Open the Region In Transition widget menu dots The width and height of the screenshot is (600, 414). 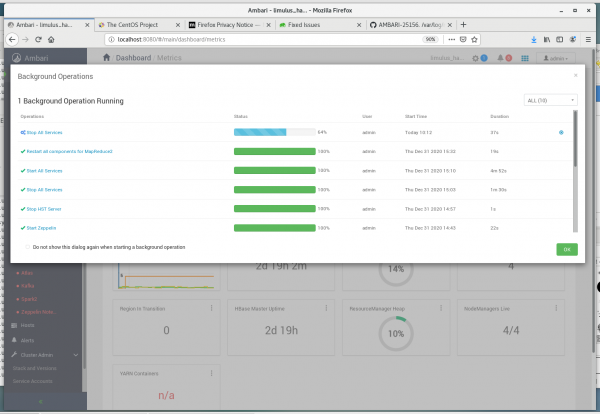tap(211, 308)
